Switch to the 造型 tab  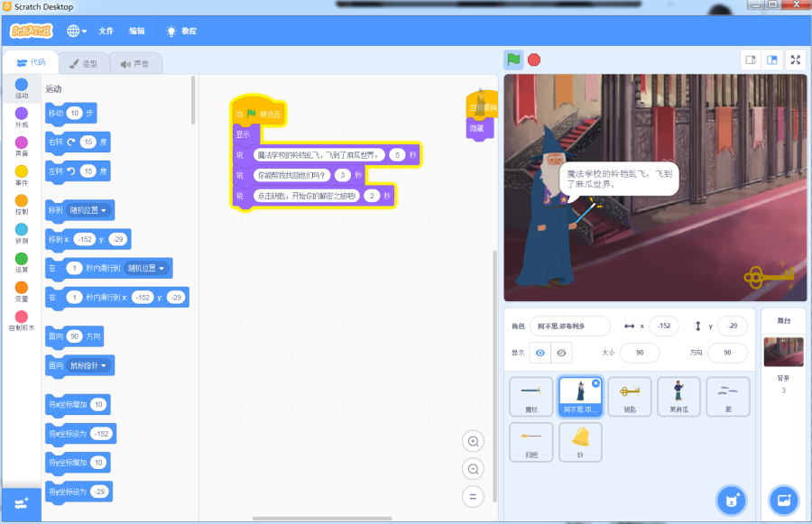pyautogui.click(x=83, y=64)
